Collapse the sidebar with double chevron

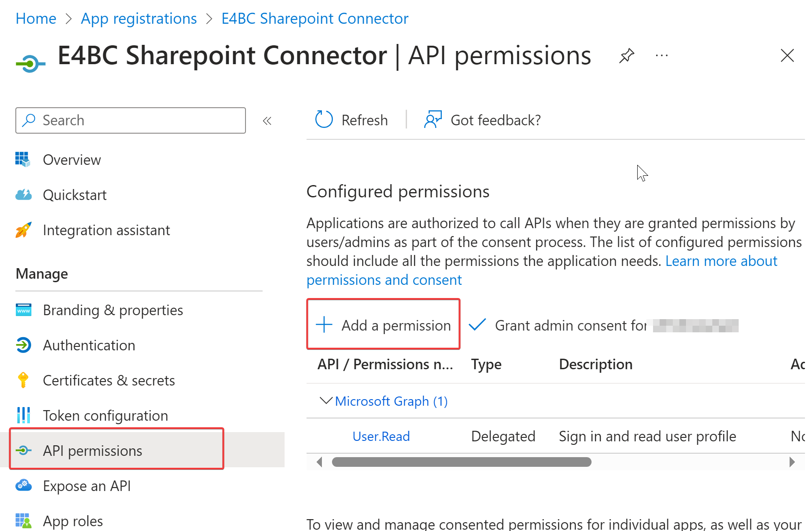pos(267,121)
